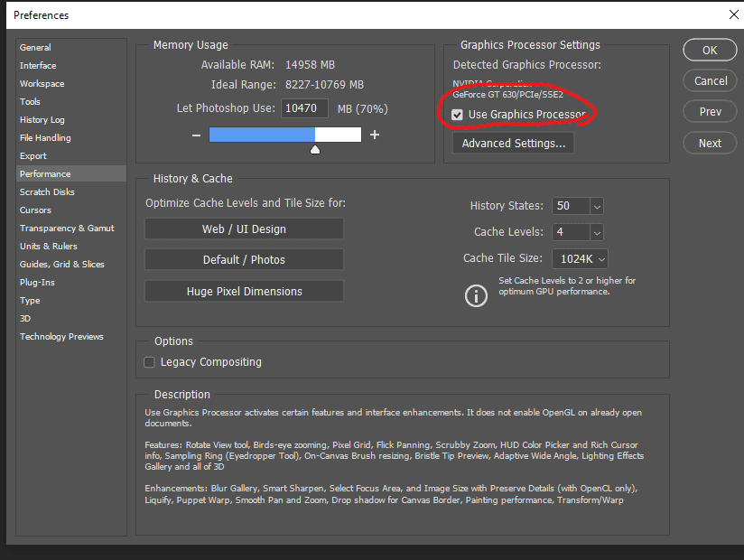Screen dimensions: 744x560
Task: Choose Huge Pixel Dimensions cache preset
Action: tap(244, 292)
